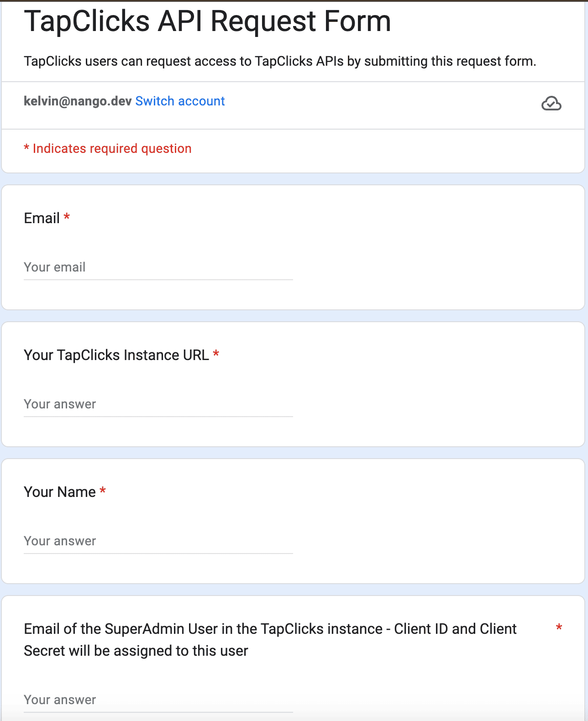Click the required asterisk of SuperAdmin question
The width and height of the screenshot is (588, 721).
[x=559, y=627]
